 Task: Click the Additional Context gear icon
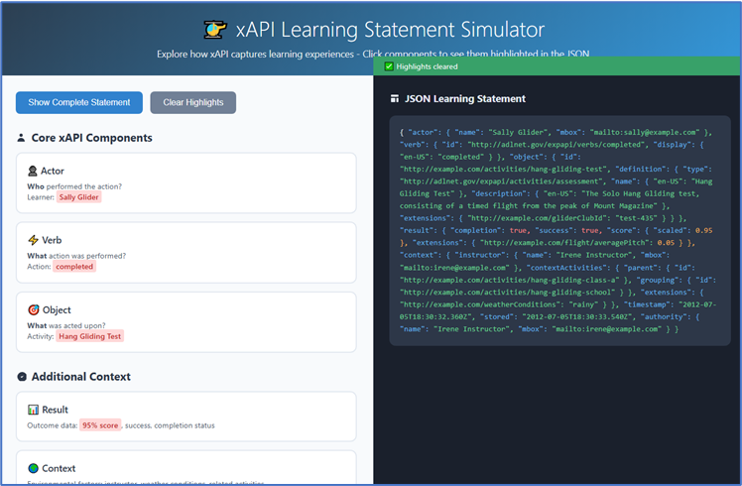click(22, 377)
